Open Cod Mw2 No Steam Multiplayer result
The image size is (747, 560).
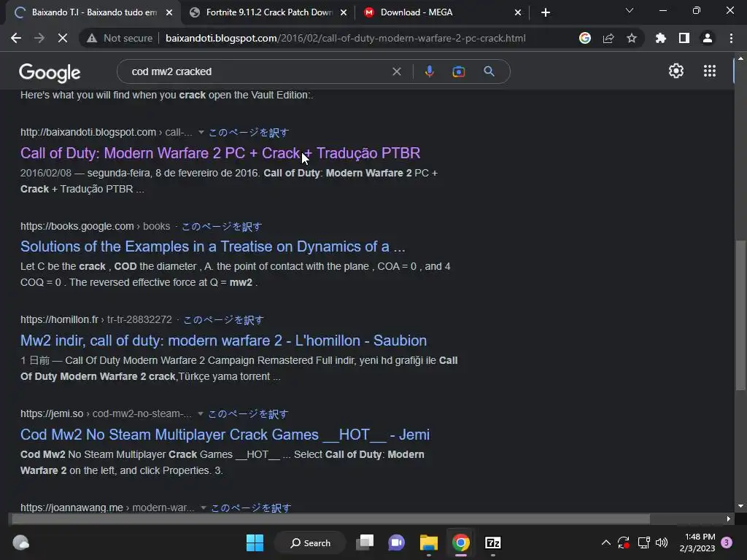pos(225,435)
